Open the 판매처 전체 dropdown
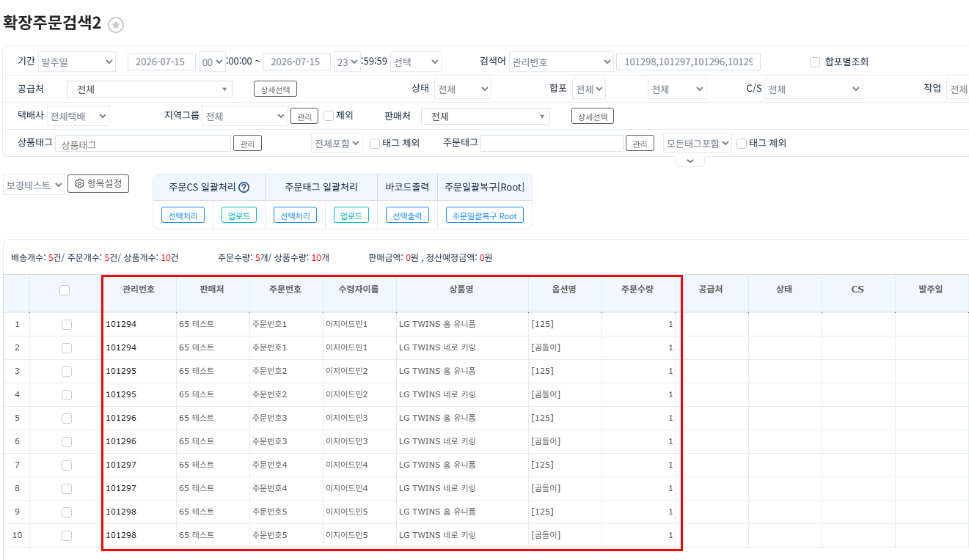The height and width of the screenshot is (560, 969). point(487,116)
